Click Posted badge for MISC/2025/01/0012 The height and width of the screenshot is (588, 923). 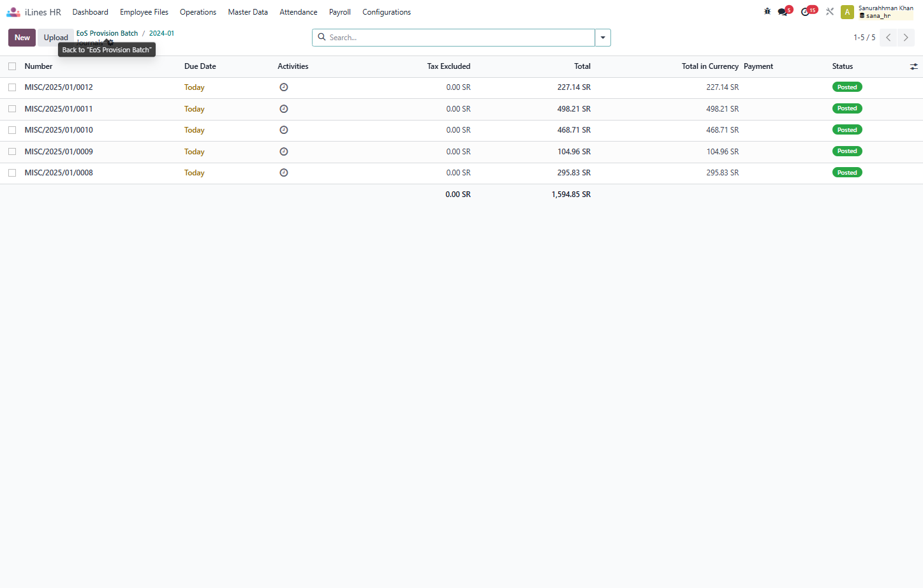pos(847,87)
